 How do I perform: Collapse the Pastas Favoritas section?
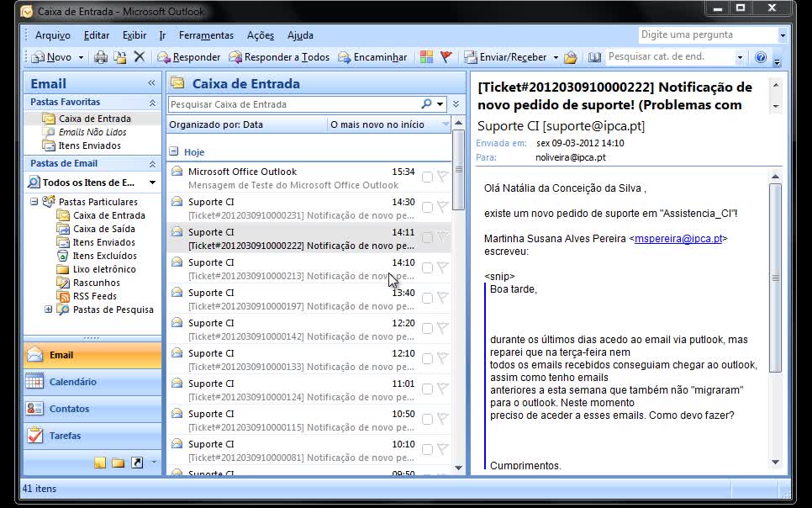[x=152, y=103]
